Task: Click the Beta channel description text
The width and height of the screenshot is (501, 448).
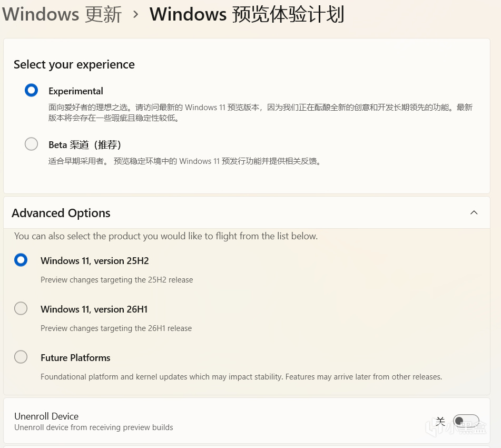Action: pyautogui.click(x=184, y=161)
